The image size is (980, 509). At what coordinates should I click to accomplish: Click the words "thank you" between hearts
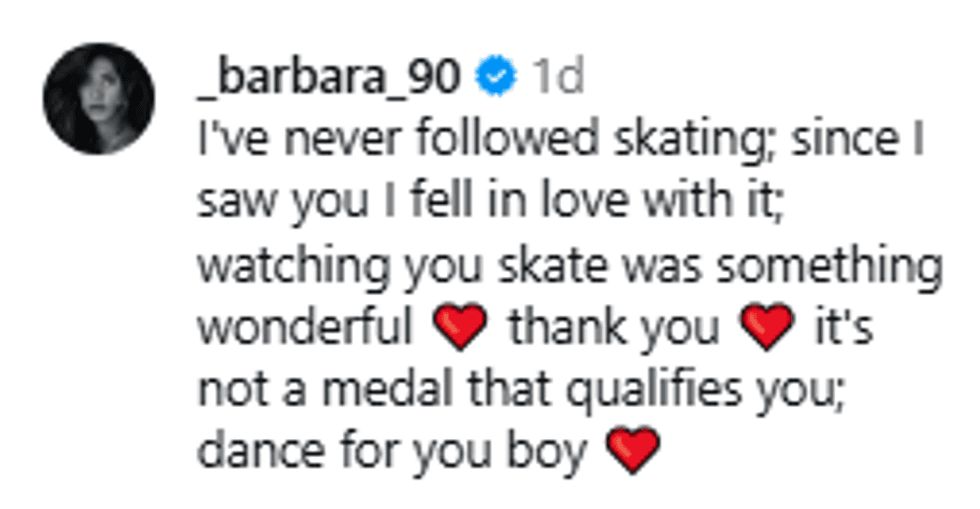tap(613, 328)
